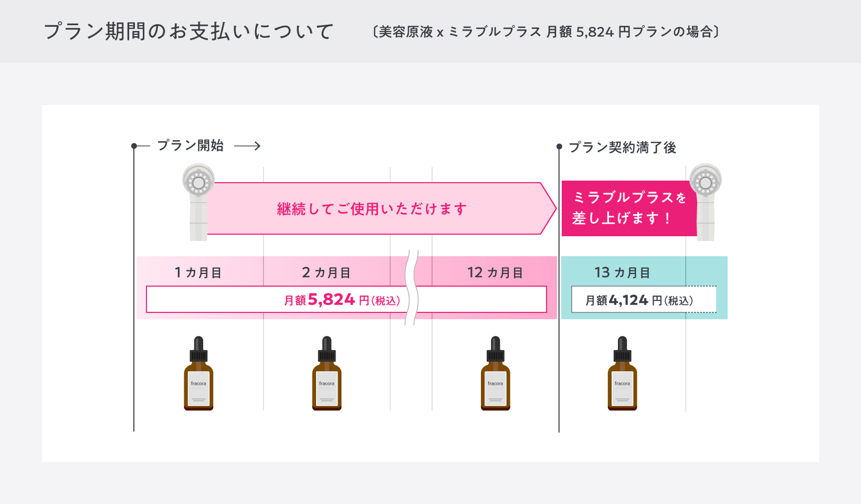
Task: Select the 12カ月目 month label
Action: coord(495,272)
